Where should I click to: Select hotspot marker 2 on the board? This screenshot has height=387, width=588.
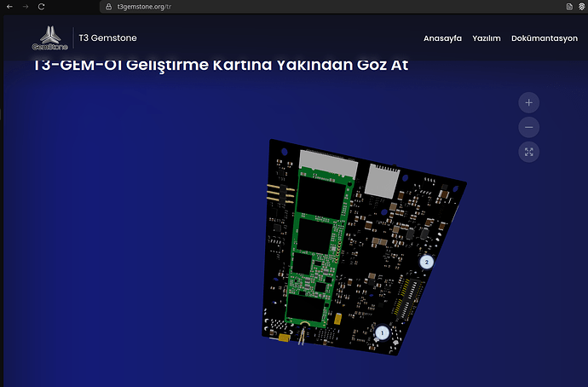click(426, 263)
